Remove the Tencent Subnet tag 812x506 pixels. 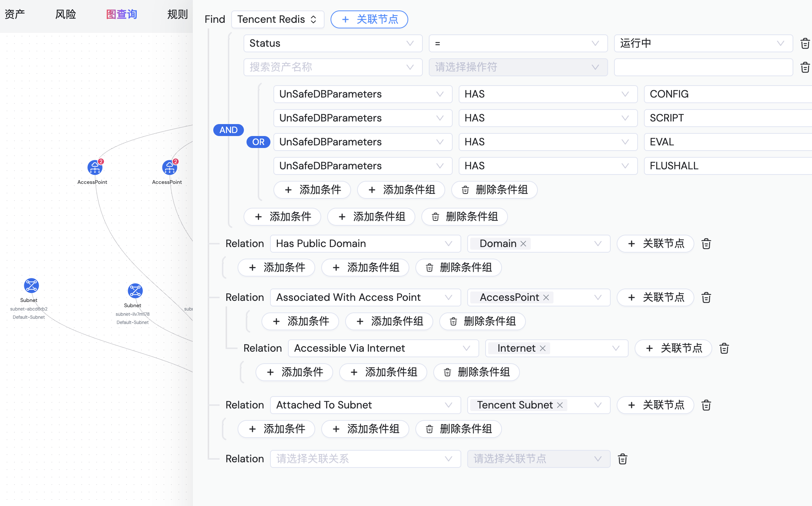coord(560,405)
